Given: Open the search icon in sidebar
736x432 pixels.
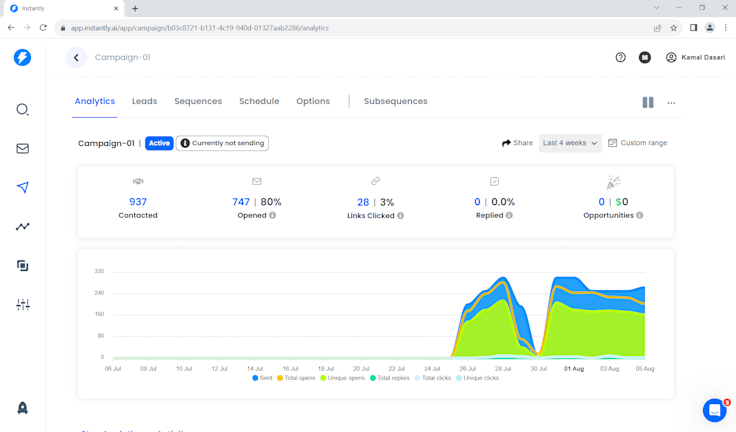Looking at the screenshot, I should point(23,109).
